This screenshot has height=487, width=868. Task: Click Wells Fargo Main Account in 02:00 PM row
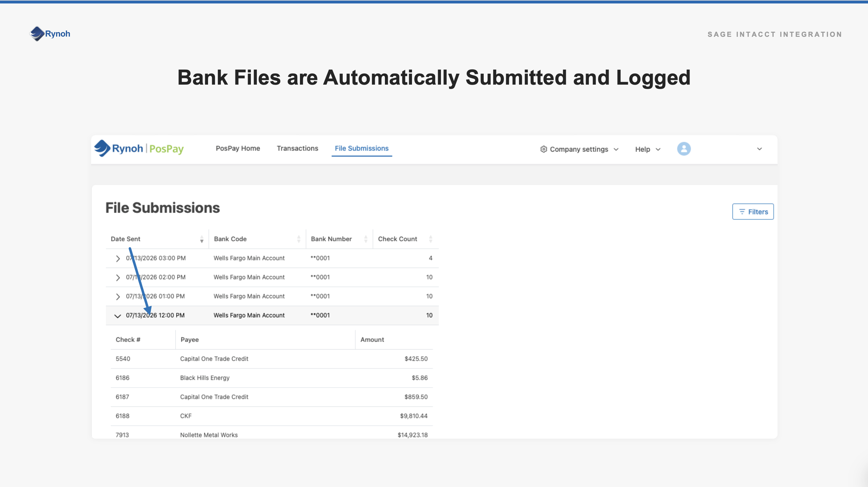pyautogui.click(x=249, y=277)
